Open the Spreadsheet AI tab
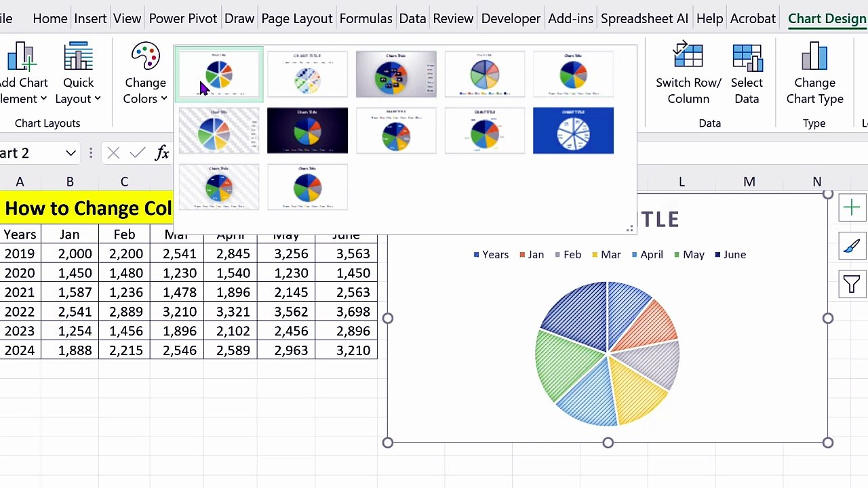This screenshot has width=868, height=488. pos(644,18)
